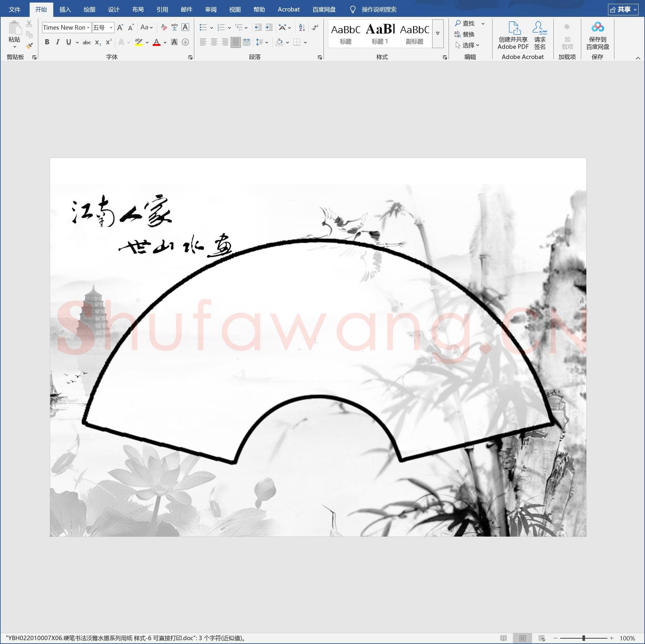
Task: Click Request Signatures (请求签名)
Action: point(540,35)
